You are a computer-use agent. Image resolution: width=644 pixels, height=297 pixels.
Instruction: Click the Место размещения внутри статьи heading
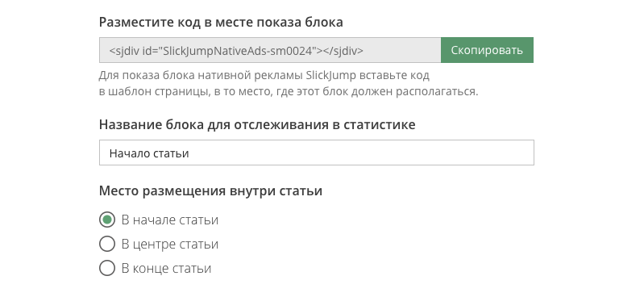(210, 190)
